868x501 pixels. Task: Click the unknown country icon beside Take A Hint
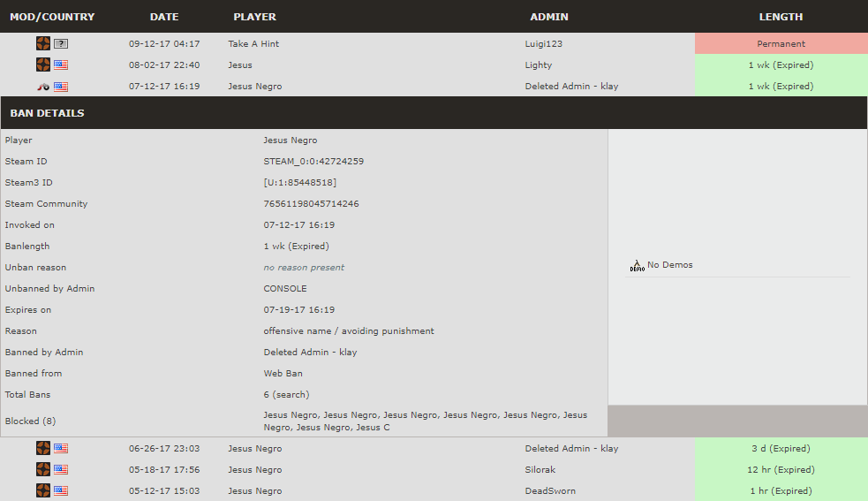(x=60, y=43)
